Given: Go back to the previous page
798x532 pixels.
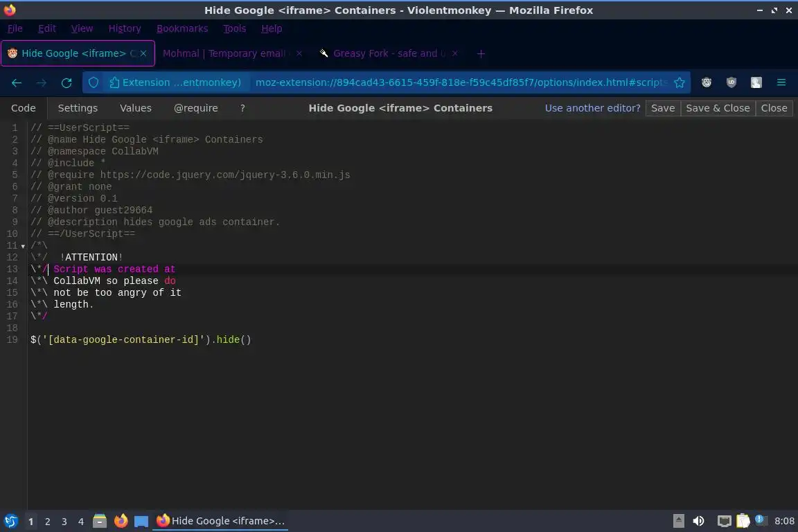Looking at the screenshot, I should pyautogui.click(x=17, y=82).
